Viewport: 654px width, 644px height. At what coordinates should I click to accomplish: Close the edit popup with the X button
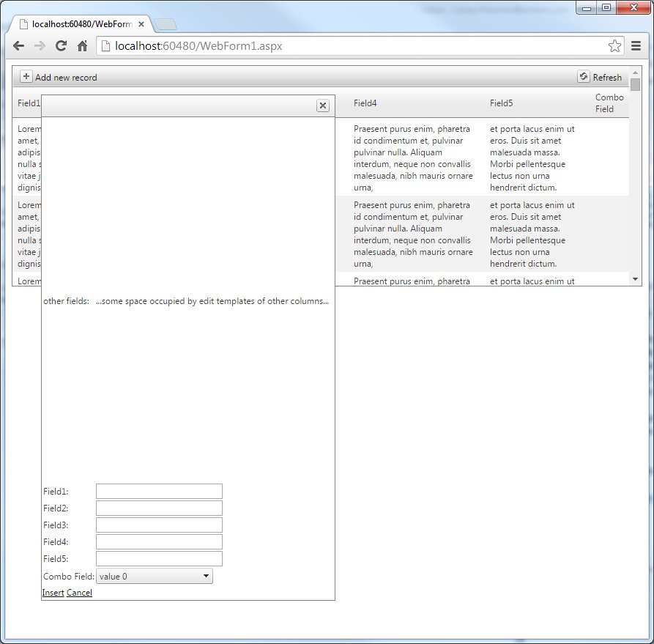click(323, 106)
